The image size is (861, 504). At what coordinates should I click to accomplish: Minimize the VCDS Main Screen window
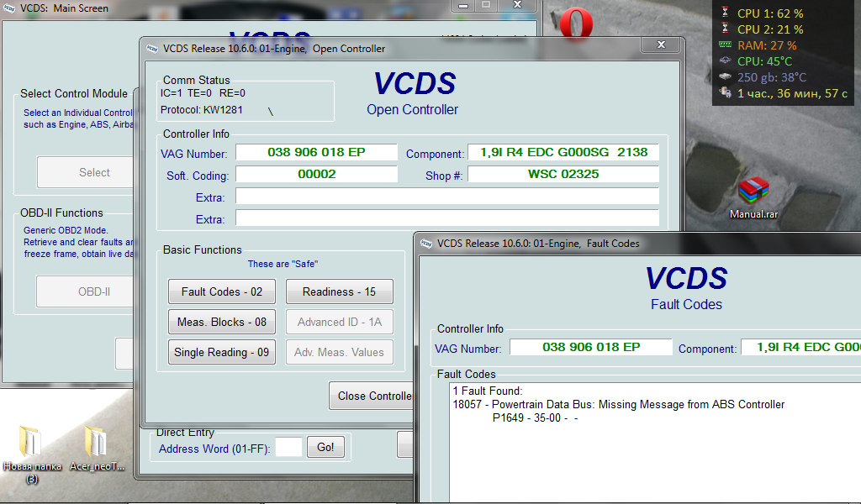coord(463,6)
